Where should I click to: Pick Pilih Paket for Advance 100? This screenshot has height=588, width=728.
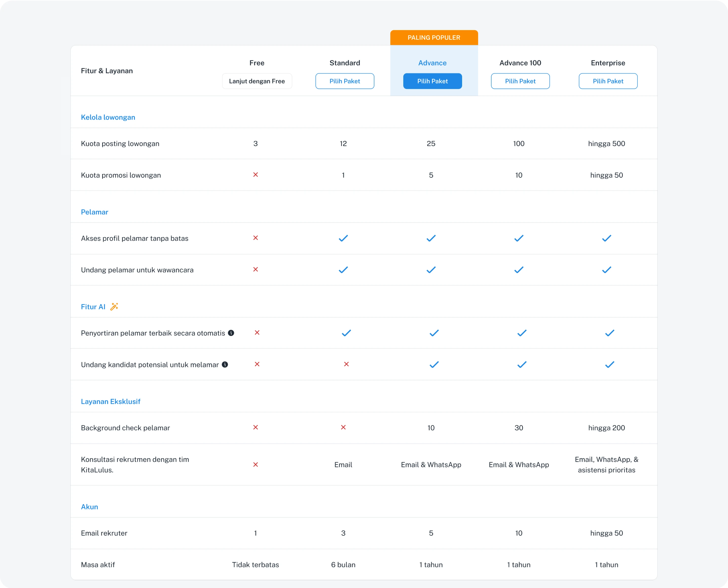click(520, 81)
